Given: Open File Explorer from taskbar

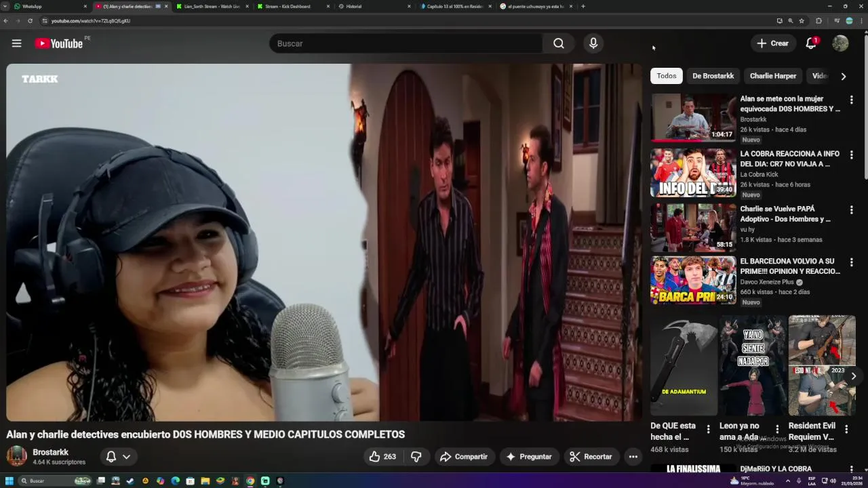Looking at the screenshot, I should tap(205, 481).
